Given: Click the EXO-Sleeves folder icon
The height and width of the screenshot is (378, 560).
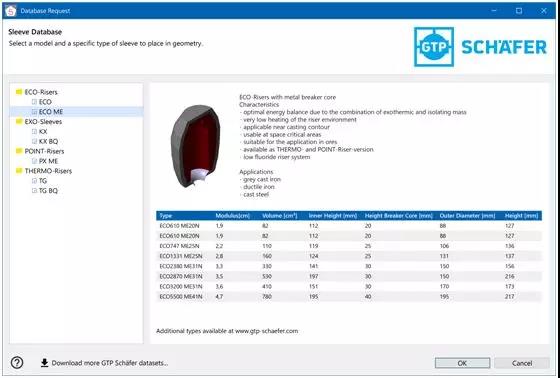Looking at the screenshot, I should coord(19,122).
